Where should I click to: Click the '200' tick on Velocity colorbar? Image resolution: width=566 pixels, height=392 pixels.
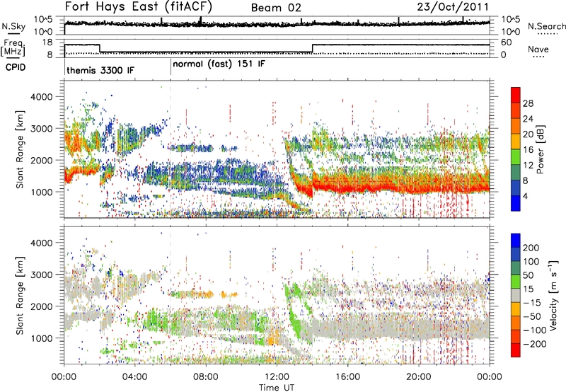click(531, 248)
